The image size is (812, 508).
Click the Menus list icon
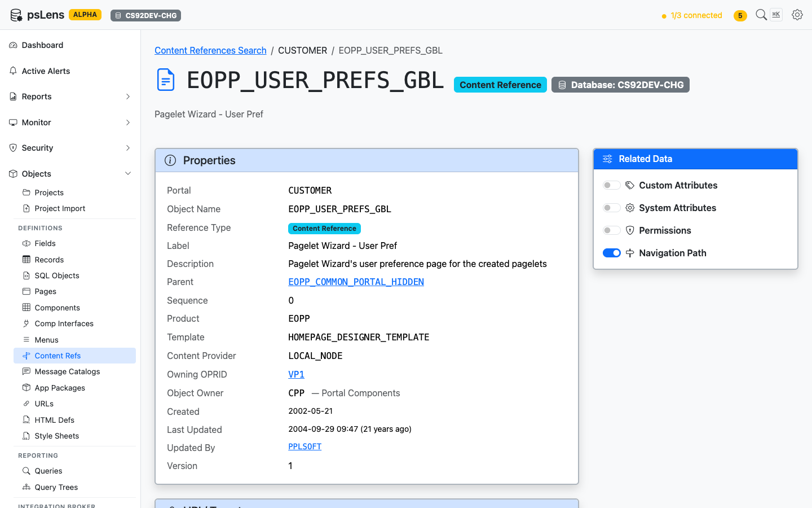pos(27,340)
